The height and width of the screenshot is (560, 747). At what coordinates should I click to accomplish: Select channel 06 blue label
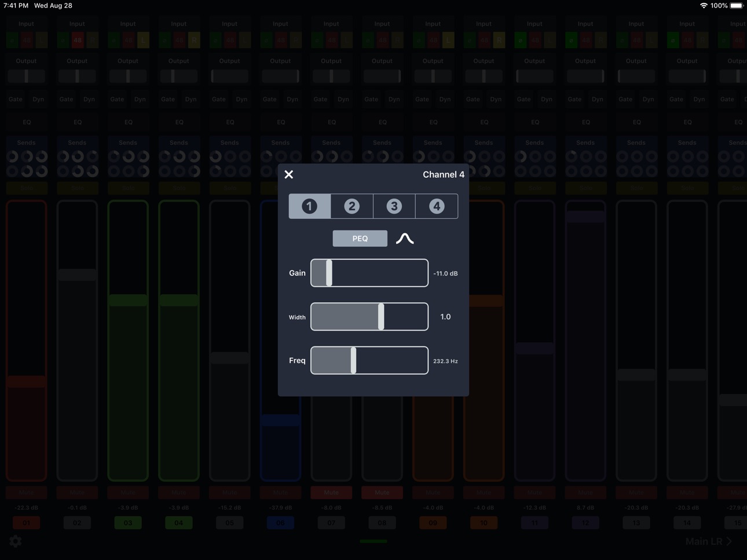coord(281,523)
